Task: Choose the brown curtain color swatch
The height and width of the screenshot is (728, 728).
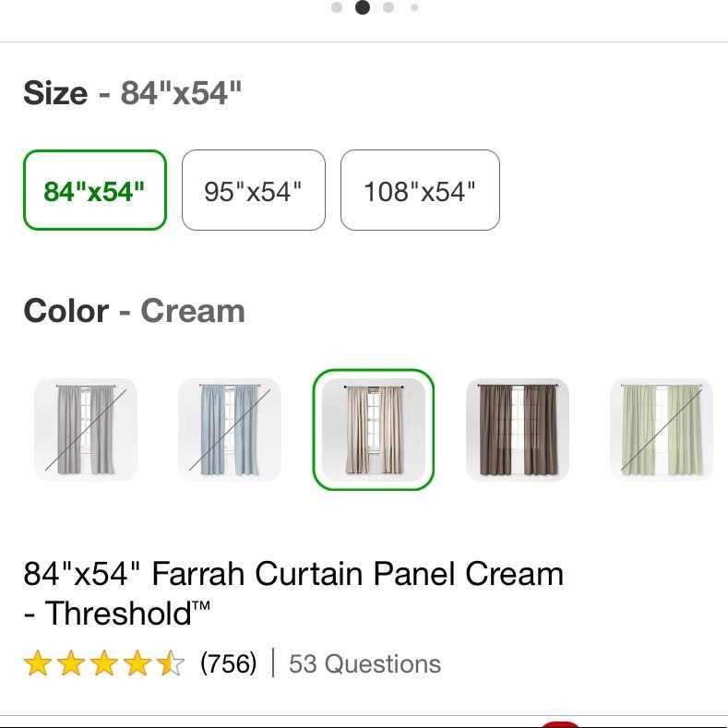Action: 518,429
